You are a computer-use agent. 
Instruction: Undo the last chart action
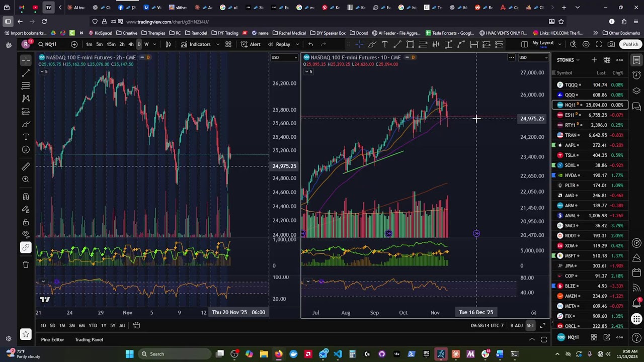pos(311,44)
